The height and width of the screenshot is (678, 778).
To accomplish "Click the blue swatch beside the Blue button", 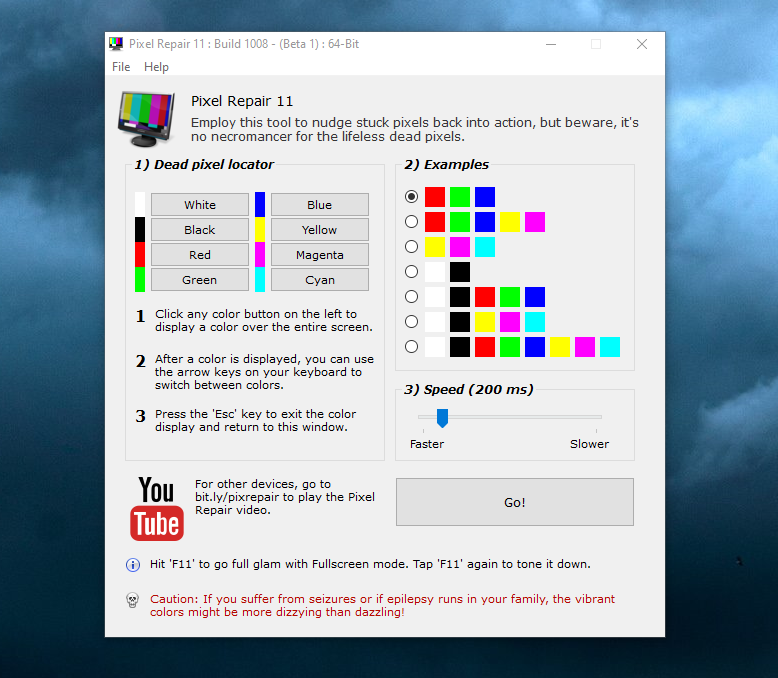I will point(260,204).
